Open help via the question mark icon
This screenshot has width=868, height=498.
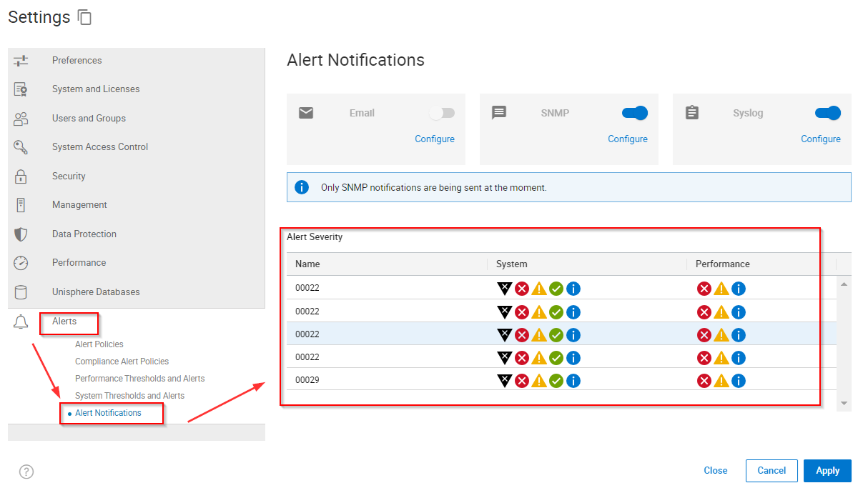[26, 472]
